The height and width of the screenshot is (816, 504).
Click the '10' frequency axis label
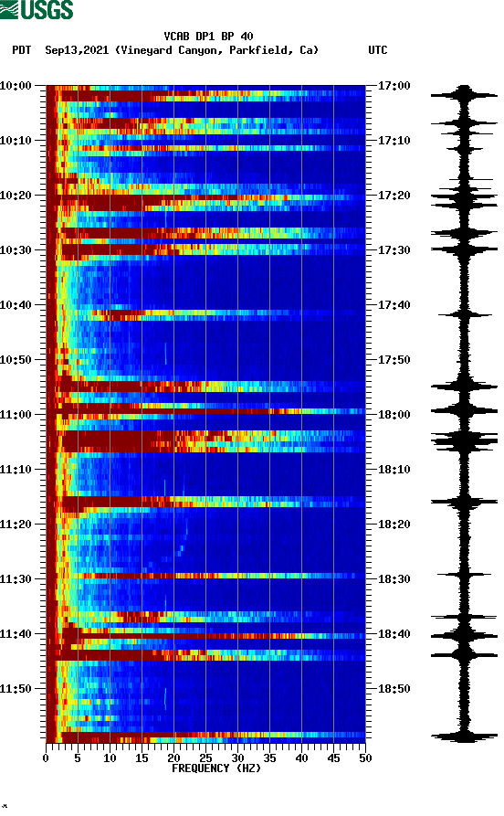110,758
